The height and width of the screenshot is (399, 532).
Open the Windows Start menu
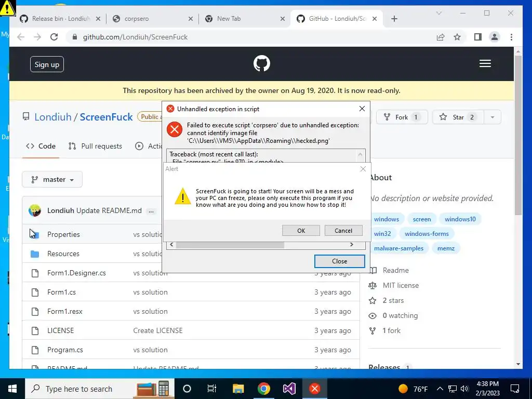(x=12, y=389)
